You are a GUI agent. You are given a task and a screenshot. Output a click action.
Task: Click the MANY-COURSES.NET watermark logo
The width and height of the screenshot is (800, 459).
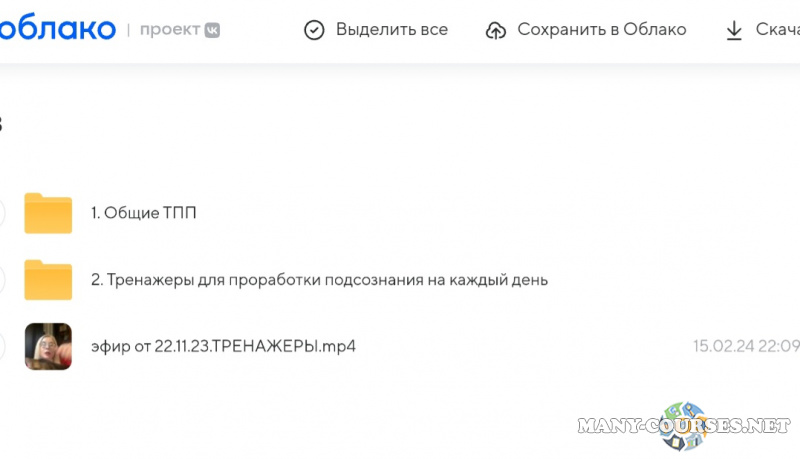coord(685,425)
